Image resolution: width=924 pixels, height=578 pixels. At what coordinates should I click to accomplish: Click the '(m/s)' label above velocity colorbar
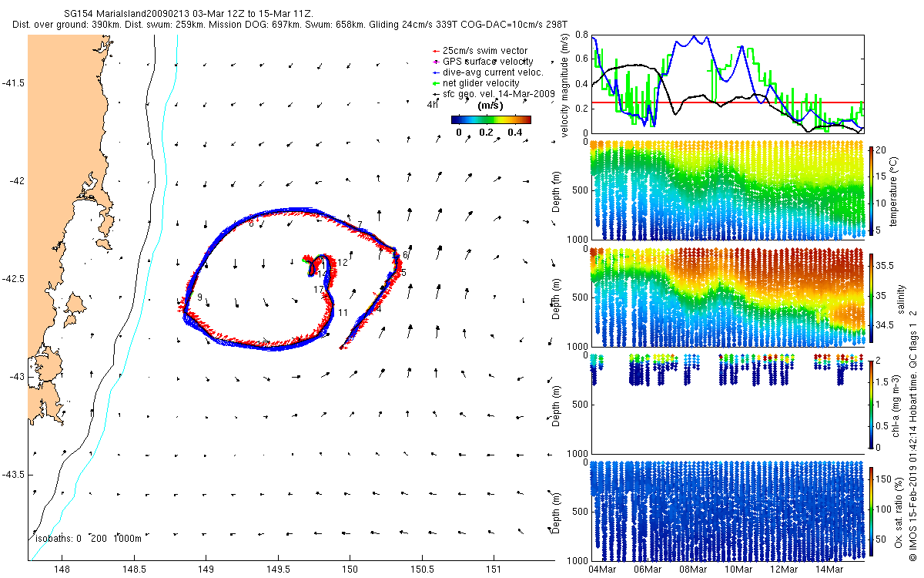tap(490, 105)
